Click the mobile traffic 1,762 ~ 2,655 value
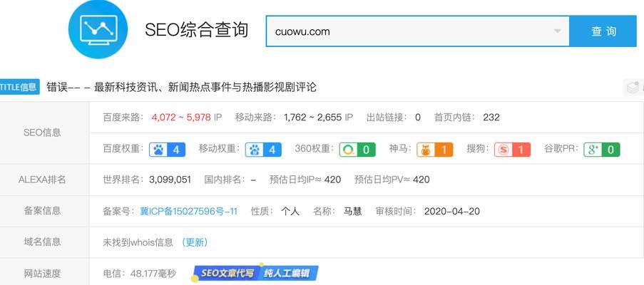Screen dimensions: 644x285 click(x=313, y=118)
